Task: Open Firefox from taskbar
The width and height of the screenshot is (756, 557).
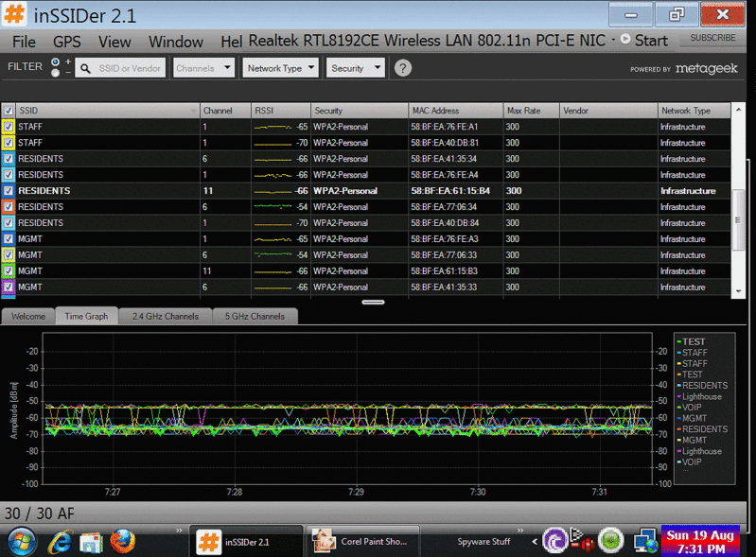Action: [x=123, y=542]
